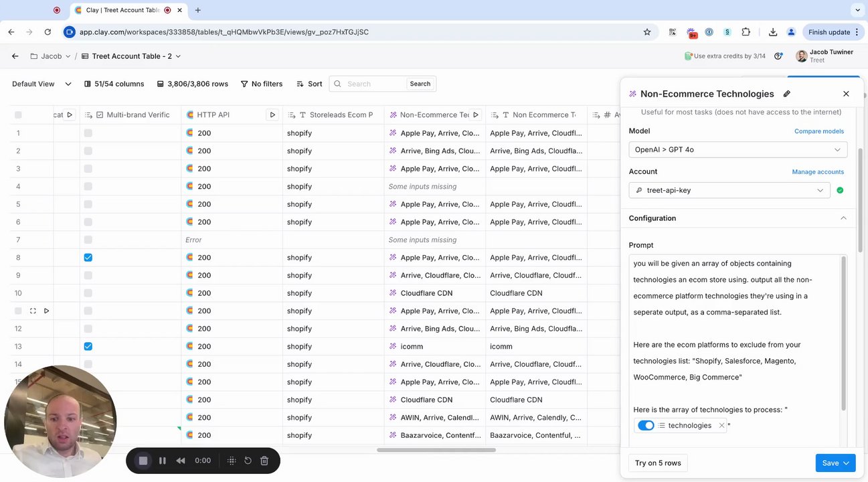Open the Sort menu

[309, 84]
